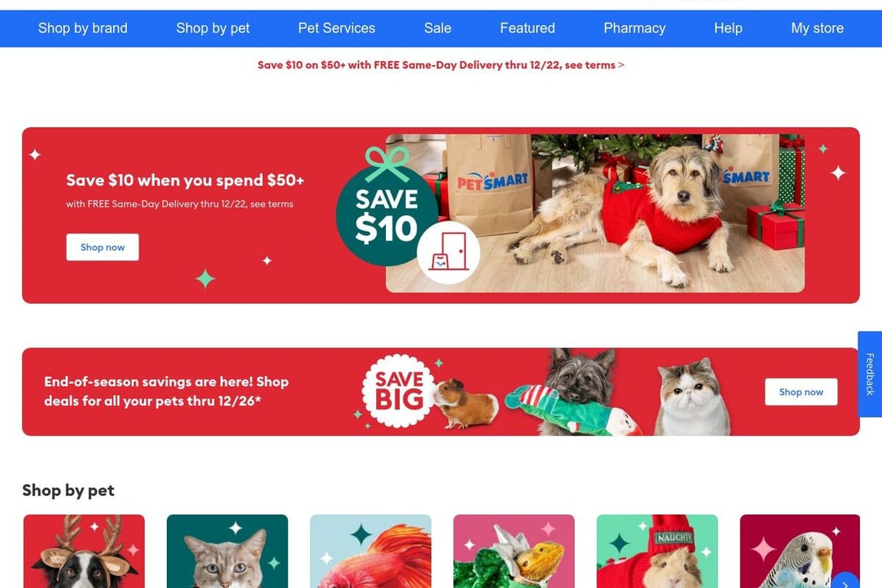Viewport: 882px width, 588px height.
Task: Open the Same-Day Delivery terms promo link
Action: (441, 65)
